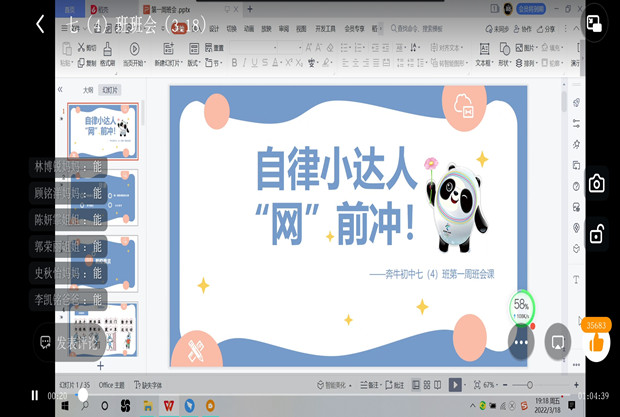Screen dimensions: 620x417
Task: Toggle the screen lock icon
Action: point(596,234)
